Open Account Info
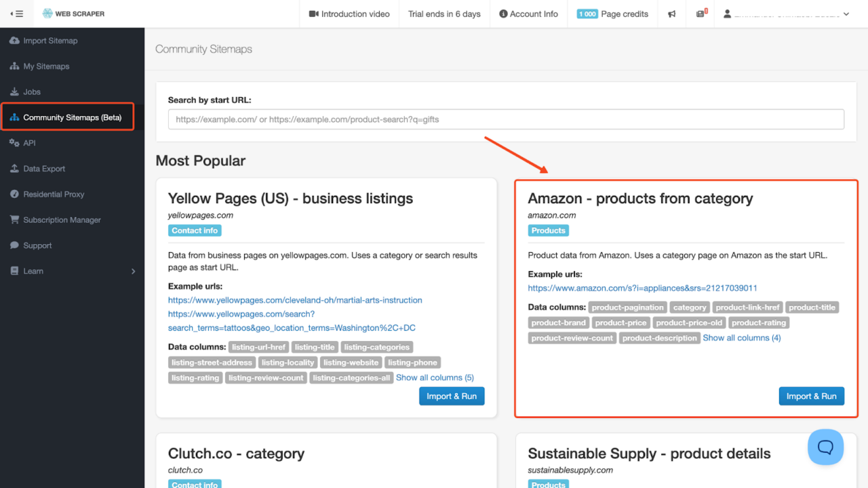Image resolution: width=868 pixels, height=488 pixels. click(x=528, y=14)
